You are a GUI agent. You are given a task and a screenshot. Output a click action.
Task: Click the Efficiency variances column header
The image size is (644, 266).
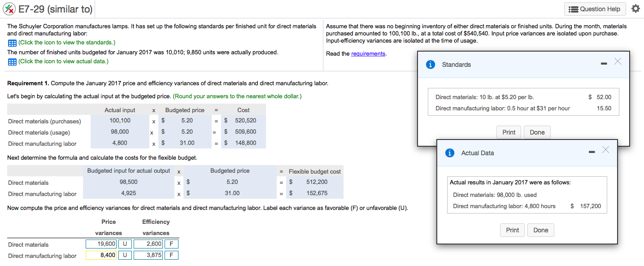(x=156, y=227)
